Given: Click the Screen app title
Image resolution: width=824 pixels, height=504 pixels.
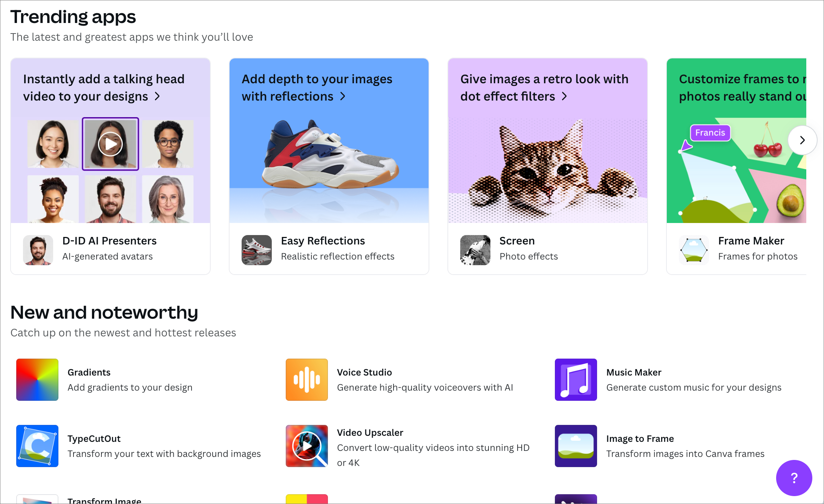Looking at the screenshot, I should pyautogui.click(x=517, y=241).
